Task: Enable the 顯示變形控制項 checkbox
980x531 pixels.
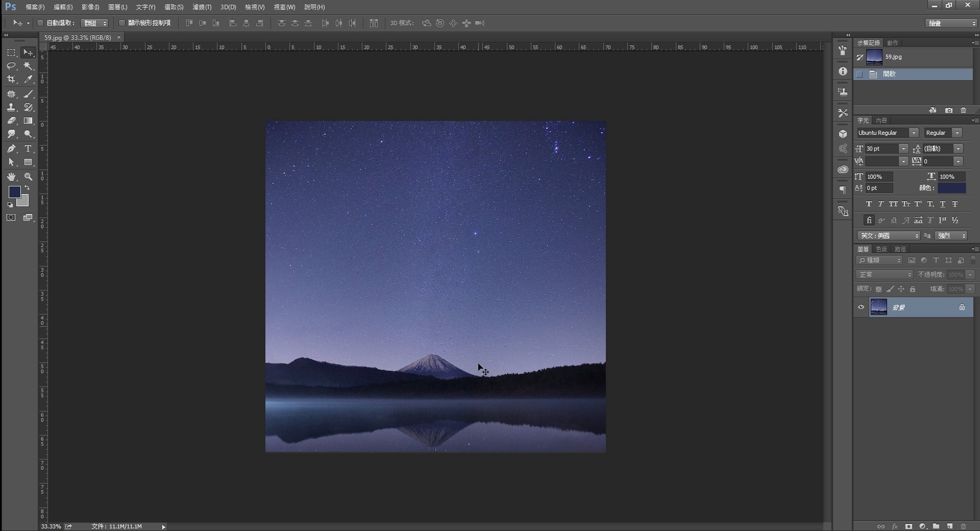Action: pyautogui.click(x=122, y=23)
